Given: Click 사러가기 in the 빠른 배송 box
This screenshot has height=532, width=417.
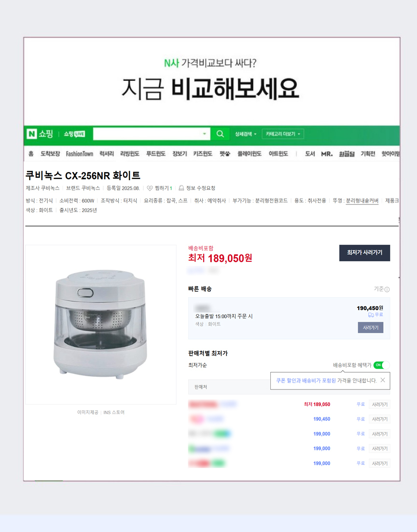Looking at the screenshot, I should (x=371, y=328).
